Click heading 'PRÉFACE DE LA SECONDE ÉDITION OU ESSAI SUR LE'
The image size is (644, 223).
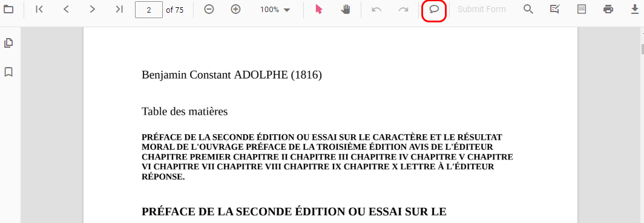click(x=294, y=212)
